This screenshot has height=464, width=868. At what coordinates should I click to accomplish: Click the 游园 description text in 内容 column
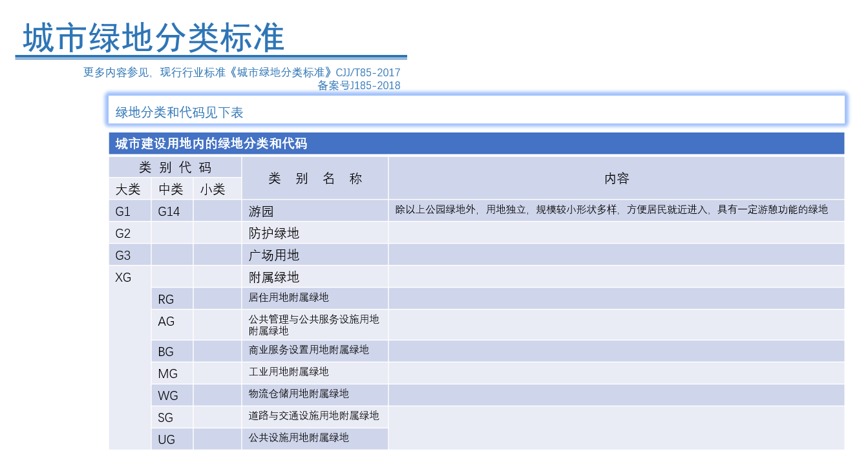pos(614,209)
